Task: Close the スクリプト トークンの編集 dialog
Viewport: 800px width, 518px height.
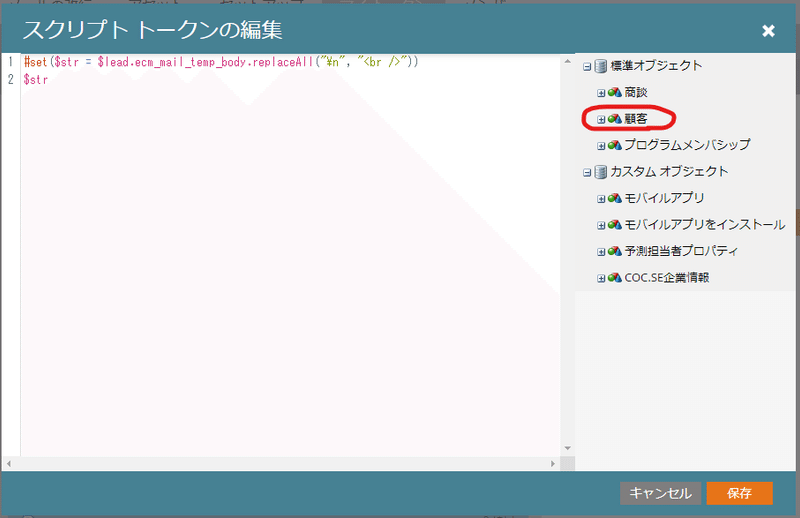Action: coord(768,31)
